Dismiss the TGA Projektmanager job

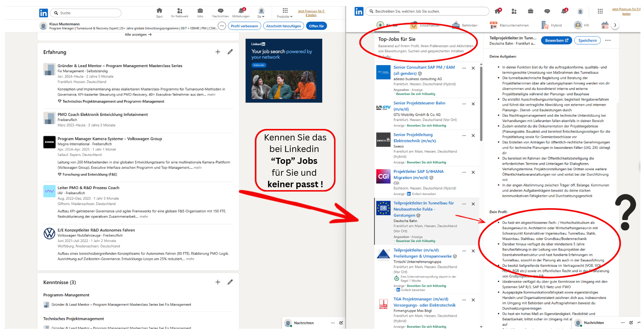click(x=473, y=300)
